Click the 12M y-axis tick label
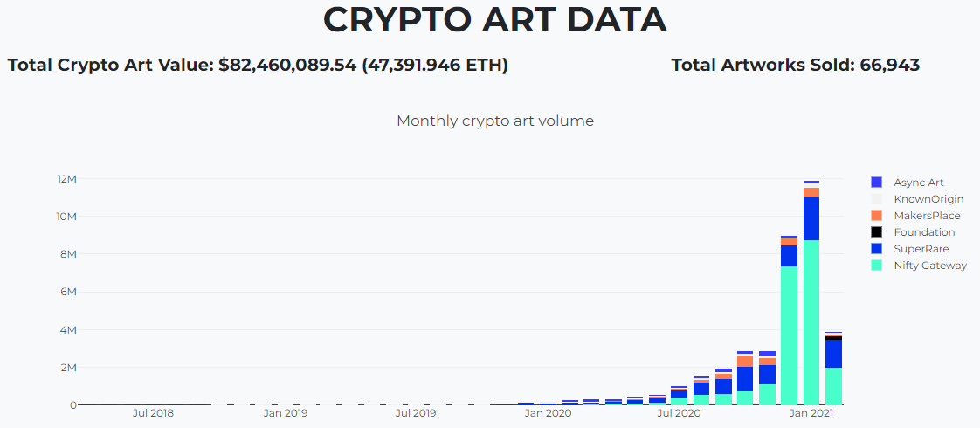The width and height of the screenshot is (980, 428). [x=67, y=179]
